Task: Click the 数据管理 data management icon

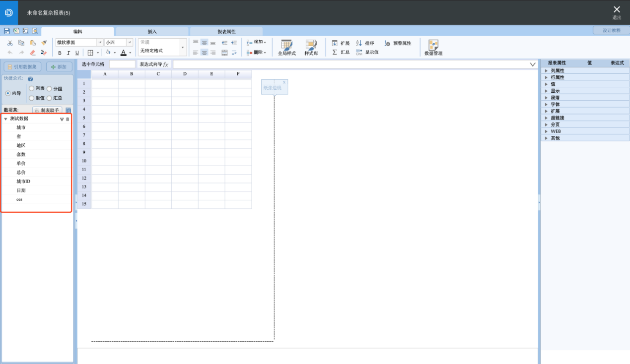Action: pos(433,47)
